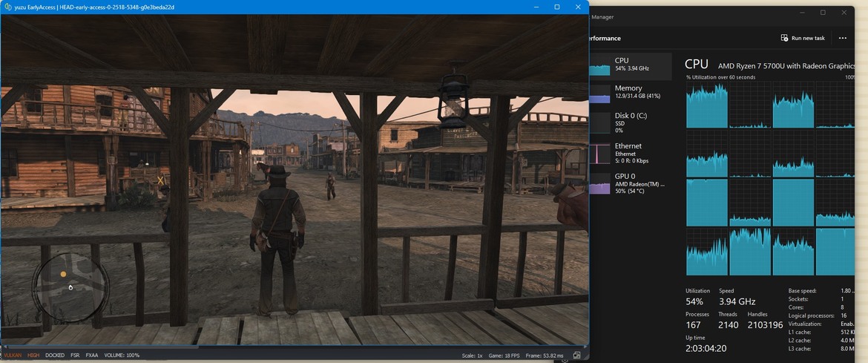Open the three-dots more options menu
Image resolution: width=868 pixels, height=363 pixels.
[843, 39]
